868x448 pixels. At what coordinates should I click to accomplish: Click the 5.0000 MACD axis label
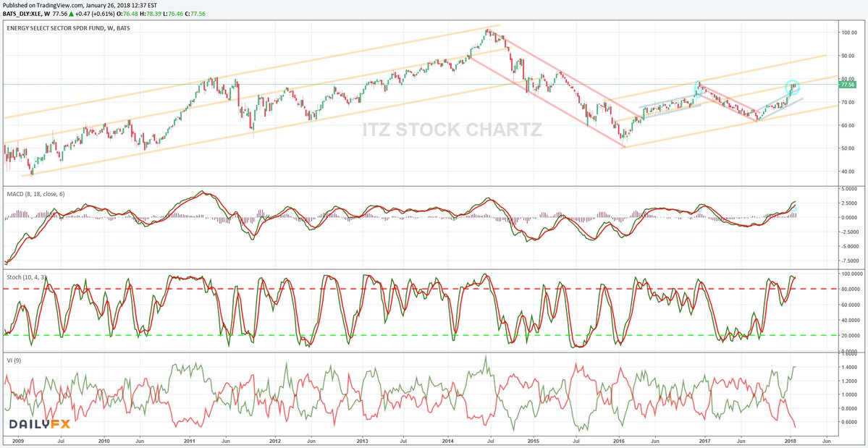[848, 189]
